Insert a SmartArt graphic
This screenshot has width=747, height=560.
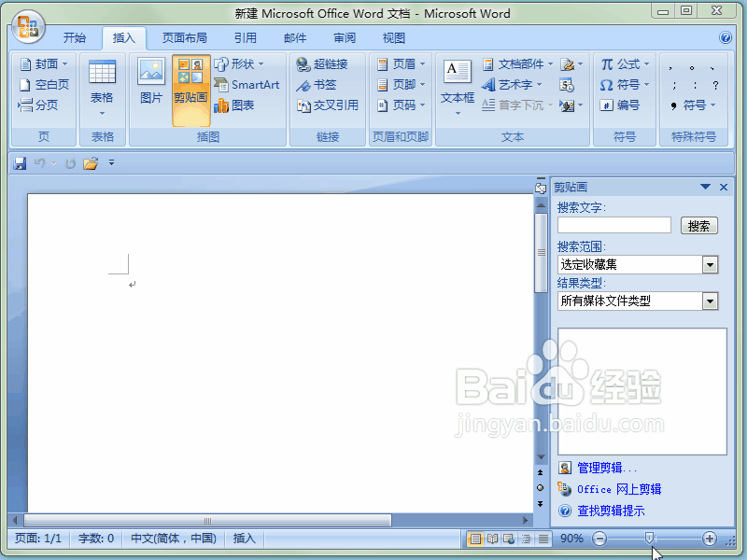point(247,85)
